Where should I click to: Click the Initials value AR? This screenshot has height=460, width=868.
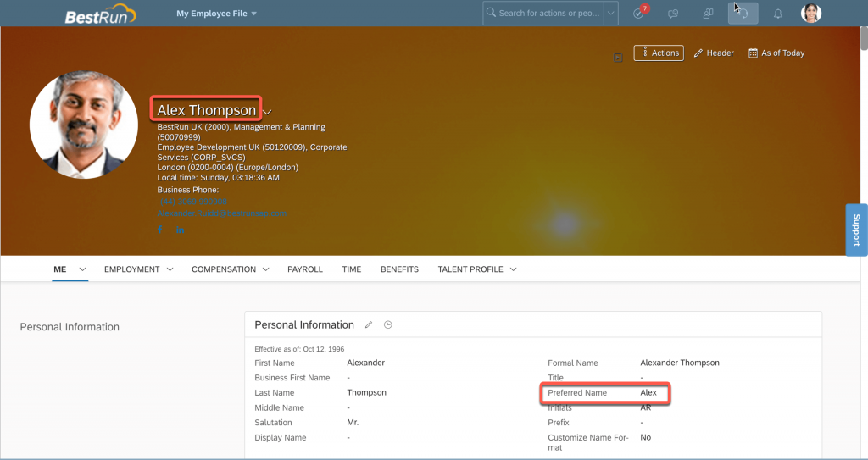645,407
